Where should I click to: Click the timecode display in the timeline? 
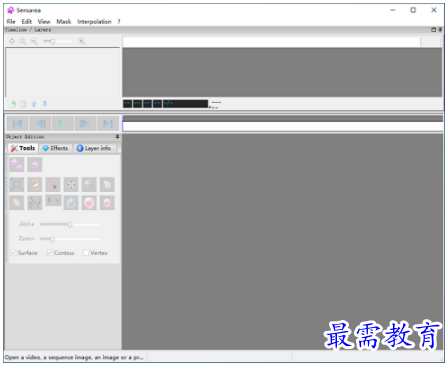165,104
